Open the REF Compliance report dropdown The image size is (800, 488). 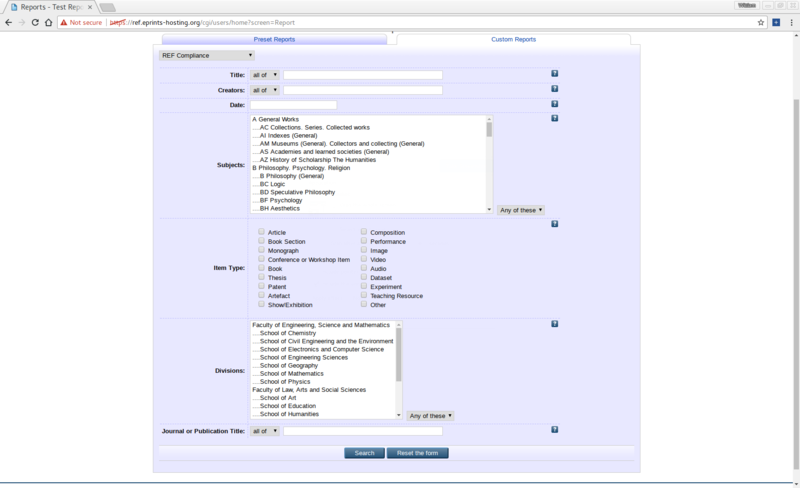tap(208, 56)
